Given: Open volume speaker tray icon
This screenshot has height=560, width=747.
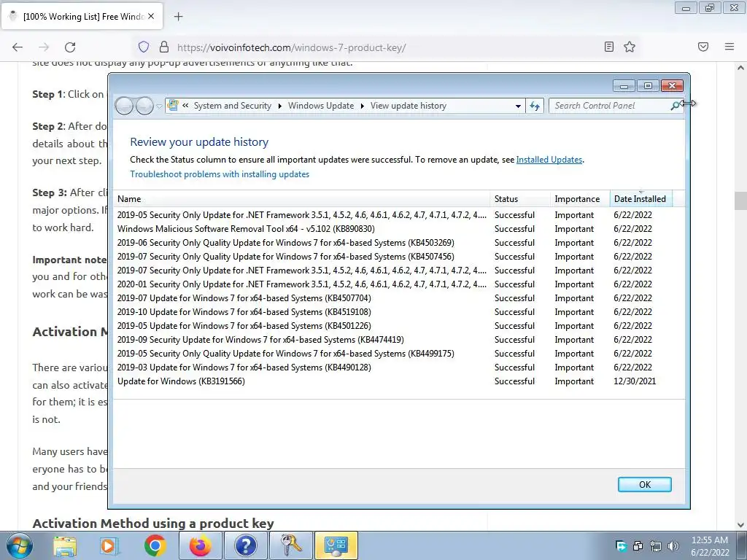Looking at the screenshot, I should 673,545.
